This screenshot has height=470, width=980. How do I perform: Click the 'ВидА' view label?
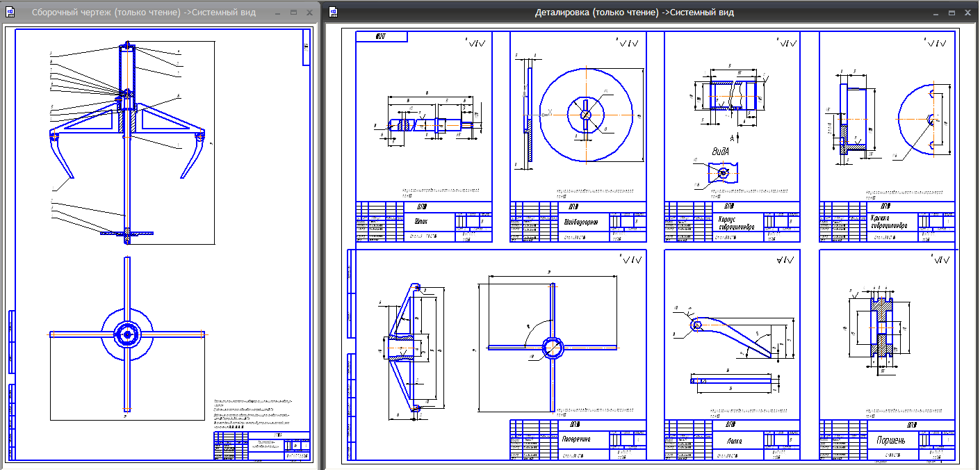(x=721, y=151)
